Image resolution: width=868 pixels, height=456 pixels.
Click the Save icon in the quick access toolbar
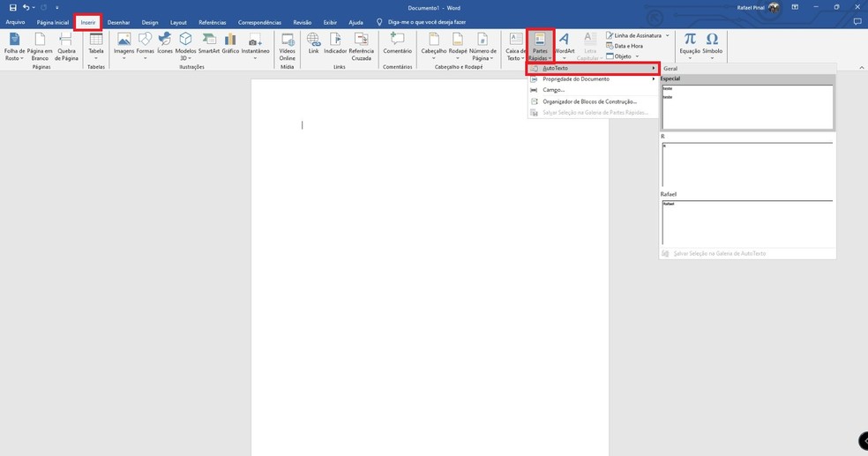[x=12, y=8]
